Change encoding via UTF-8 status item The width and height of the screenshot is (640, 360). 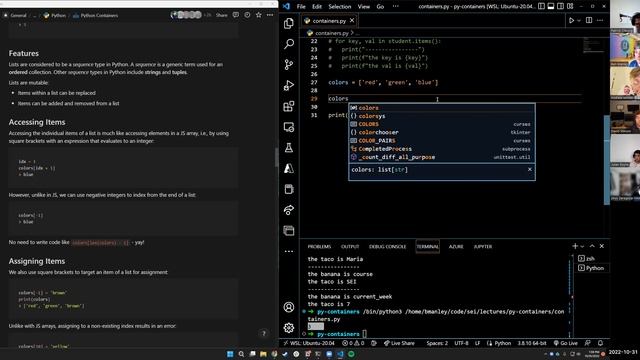[x=462, y=343]
